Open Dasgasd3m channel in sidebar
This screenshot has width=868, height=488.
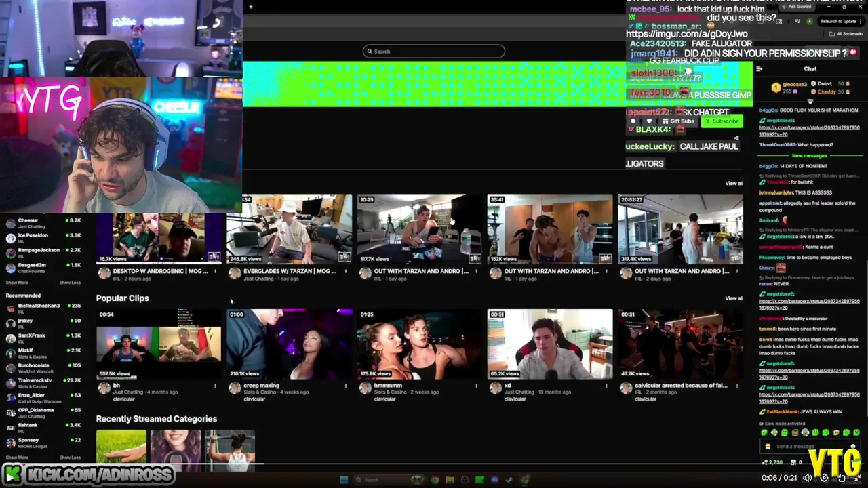(x=43, y=267)
